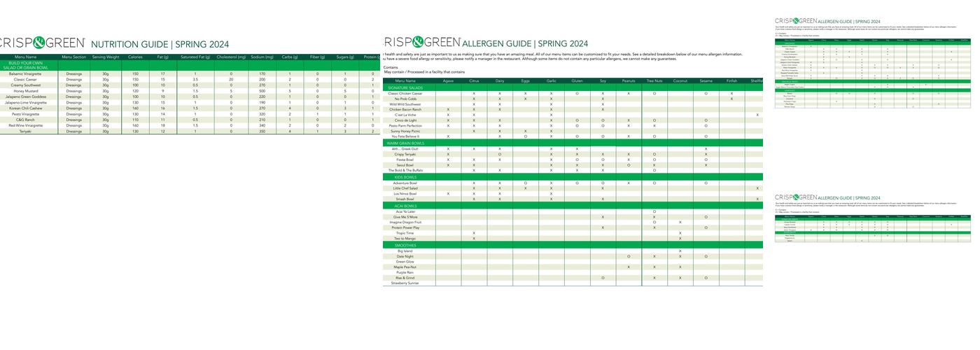
Task: Select the 'Pesto Vinaigrette' row name
Action: pyautogui.click(x=25, y=114)
